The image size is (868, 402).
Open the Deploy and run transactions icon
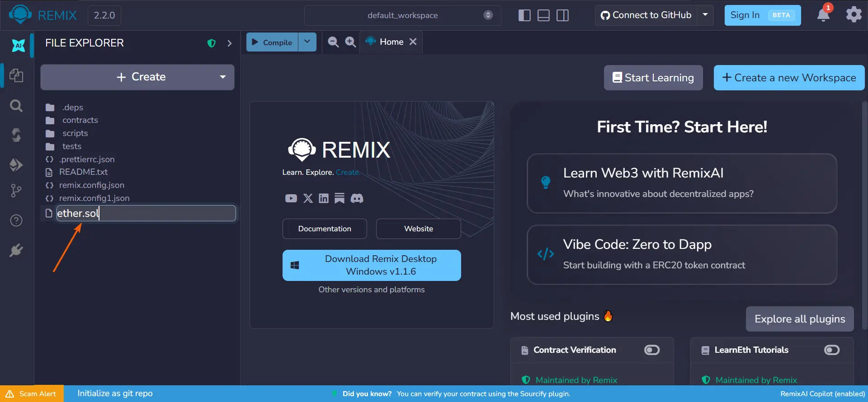tap(16, 164)
